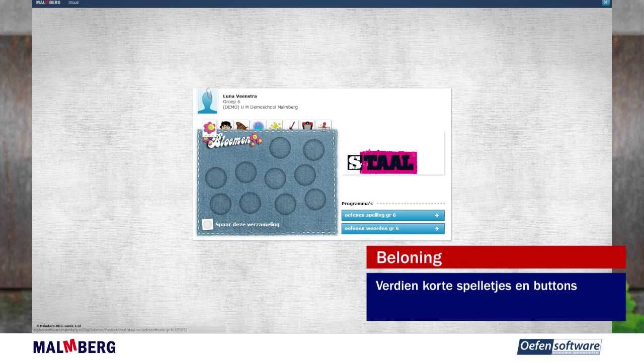The height and width of the screenshot is (362, 644).
Task: Select the boy face collection tab
Action: (226, 126)
